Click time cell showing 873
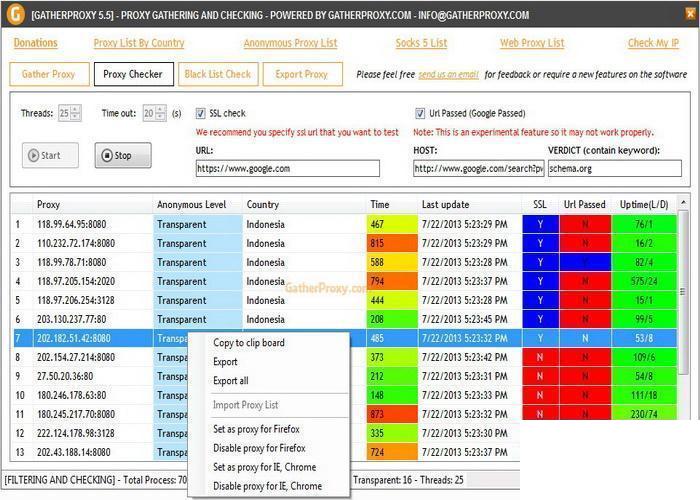The width and height of the screenshot is (700, 500). tap(392, 414)
